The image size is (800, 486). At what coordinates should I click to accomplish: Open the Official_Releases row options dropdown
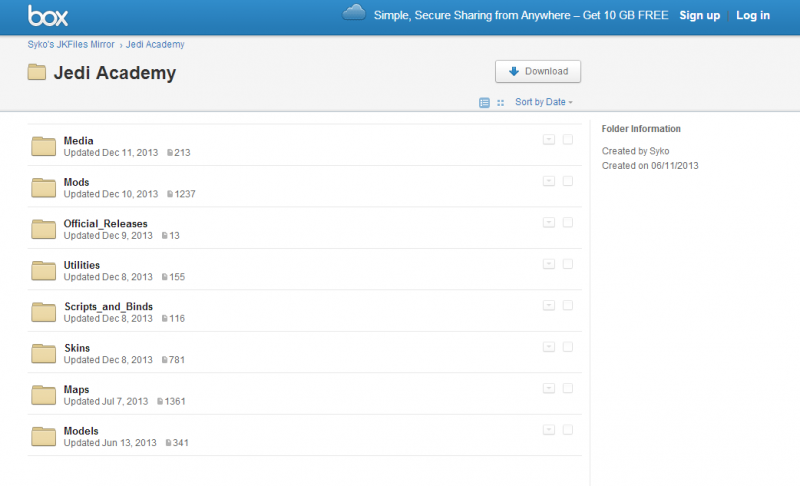tap(548, 222)
